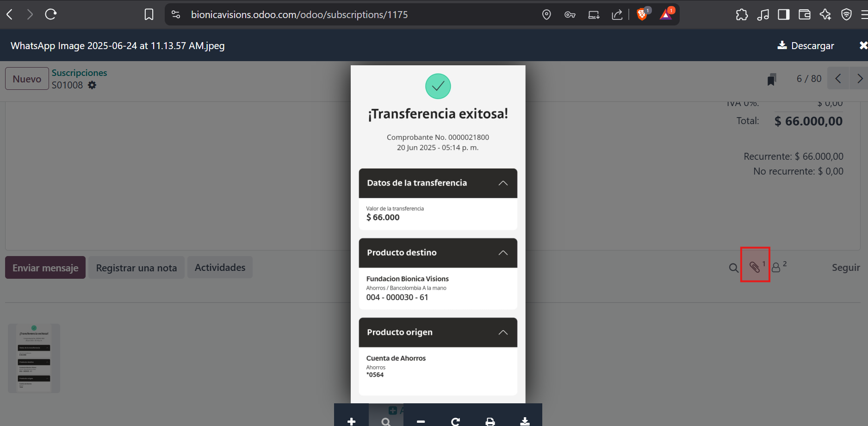Open attachments via the paperclip icon

pyautogui.click(x=755, y=267)
